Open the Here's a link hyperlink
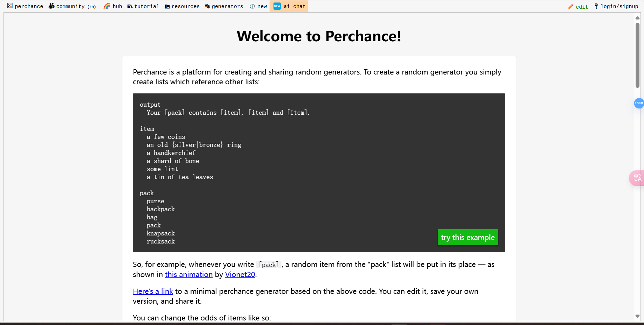 pos(153,291)
